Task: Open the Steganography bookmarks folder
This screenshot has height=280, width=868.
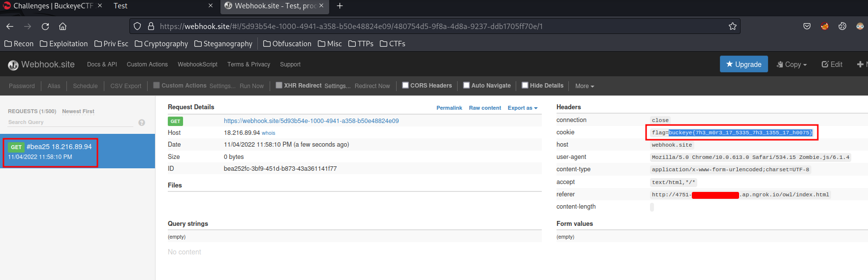Action: (x=223, y=44)
